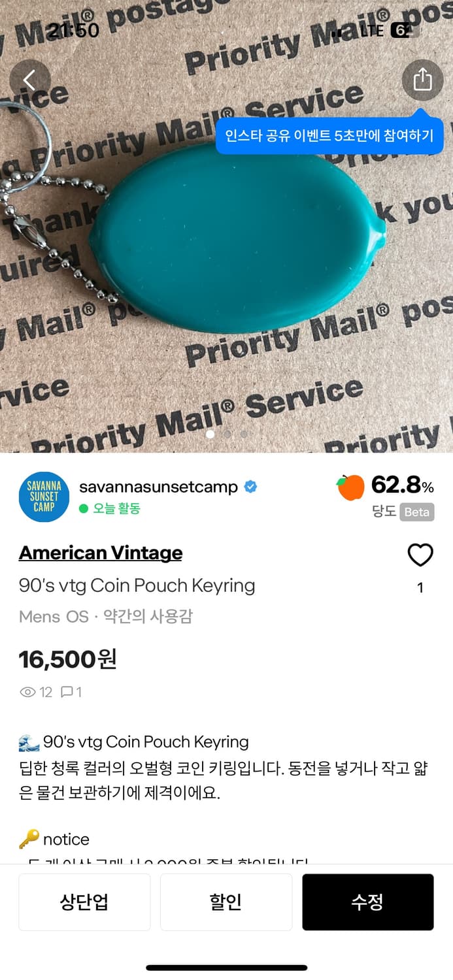This screenshot has width=453, height=980.
Task: Tap the orange fruit sweetness icon
Action: tap(350, 487)
